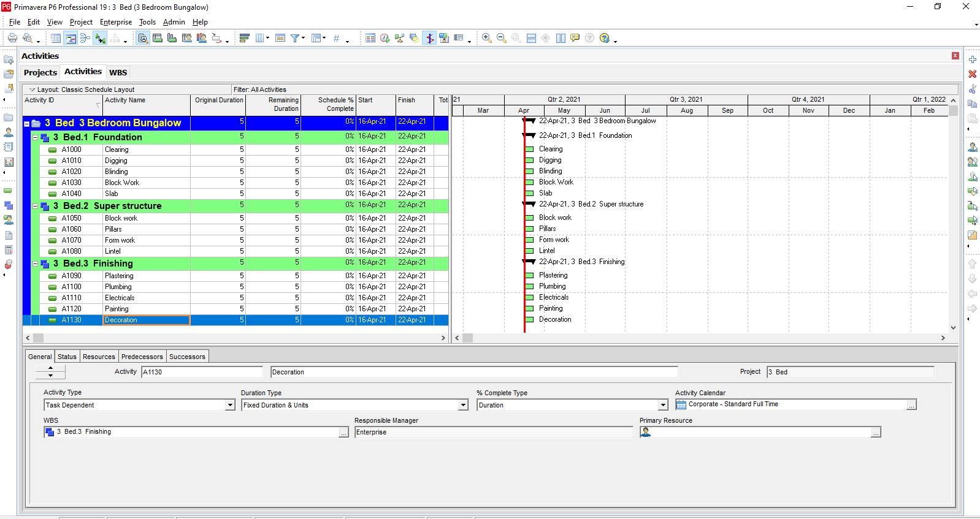The width and height of the screenshot is (980, 519).
Task: Browse Primary Resource with ellipsis button
Action: point(876,433)
